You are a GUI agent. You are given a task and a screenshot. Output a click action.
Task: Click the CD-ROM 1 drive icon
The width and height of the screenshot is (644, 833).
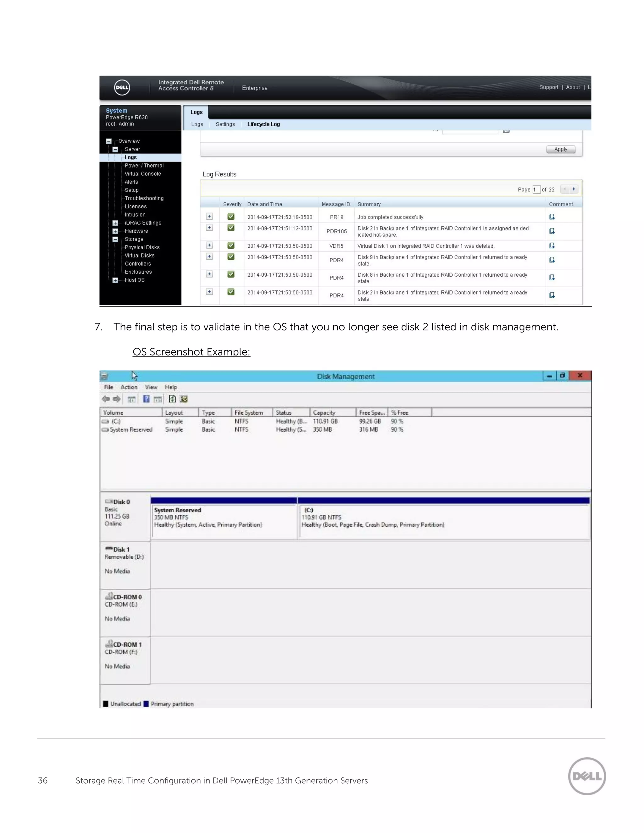[109, 643]
